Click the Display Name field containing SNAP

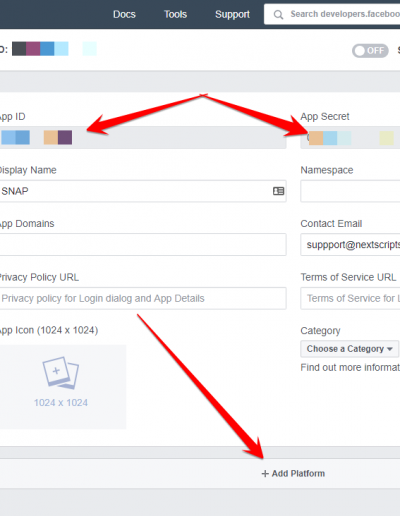143,191
